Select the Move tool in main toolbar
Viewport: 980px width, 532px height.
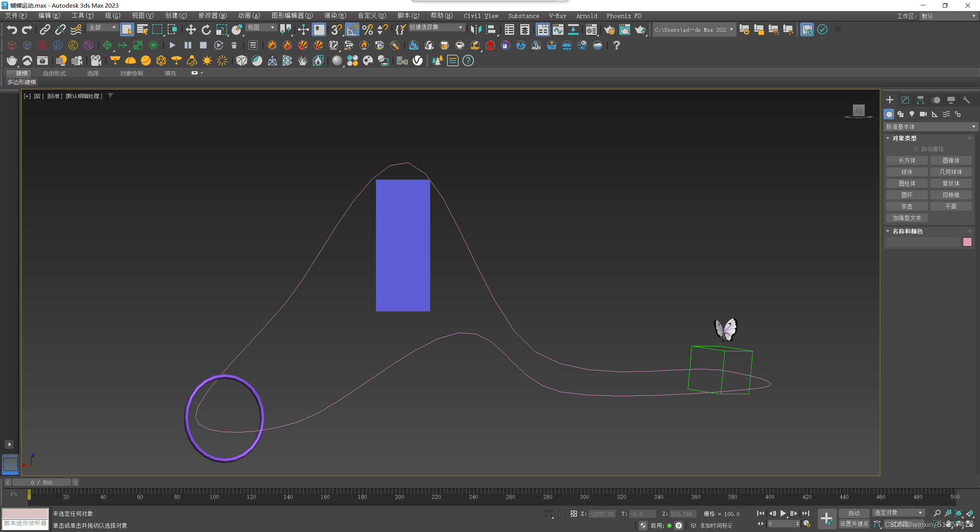[191, 29]
